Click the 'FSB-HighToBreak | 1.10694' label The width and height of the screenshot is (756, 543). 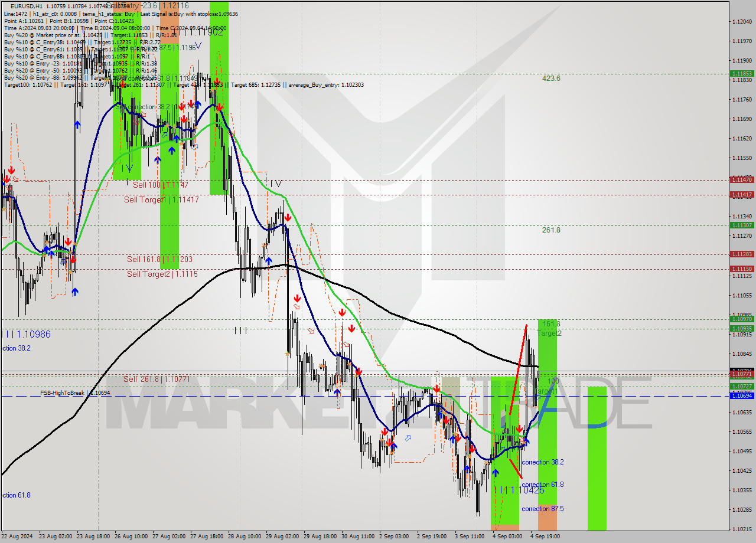coord(75,392)
